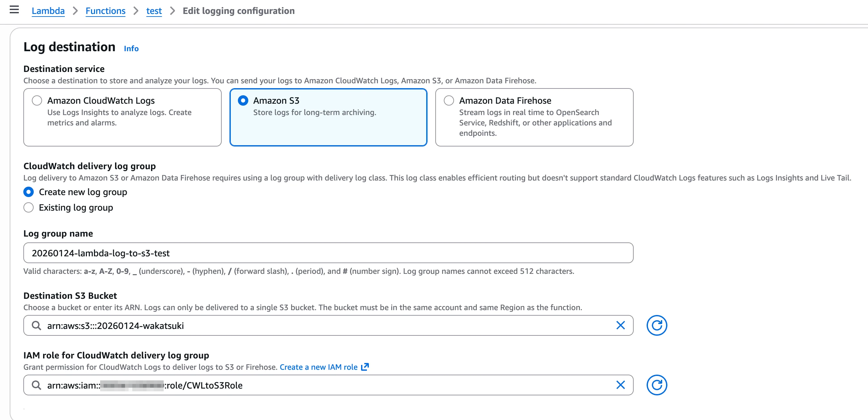Navigate to Functions breadcrumb
Viewport: 868px width, 420px height.
coord(105,11)
